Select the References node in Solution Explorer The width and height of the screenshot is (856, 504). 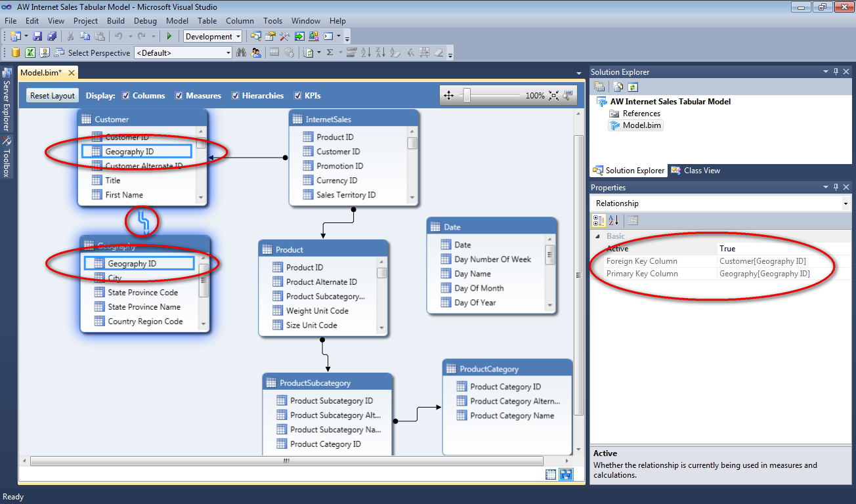pyautogui.click(x=635, y=114)
